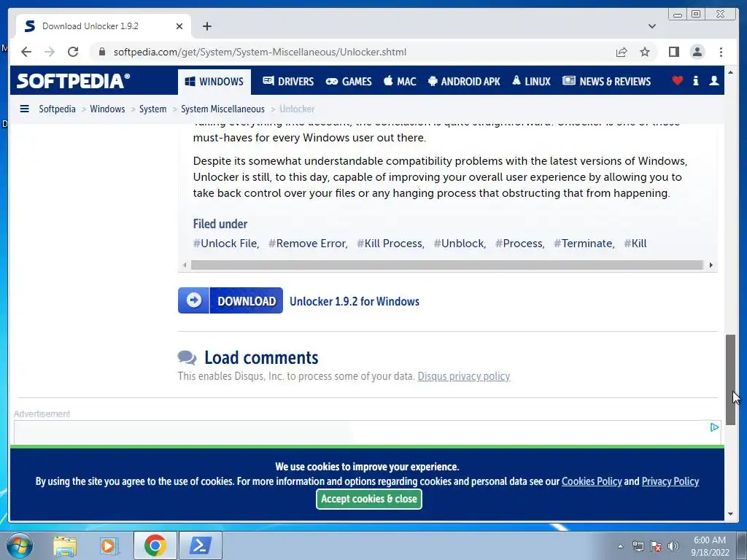This screenshot has height=560, width=747.
Task: Close the Download Unlocker 1.9.2 tab
Action: [x=179, y=26]
